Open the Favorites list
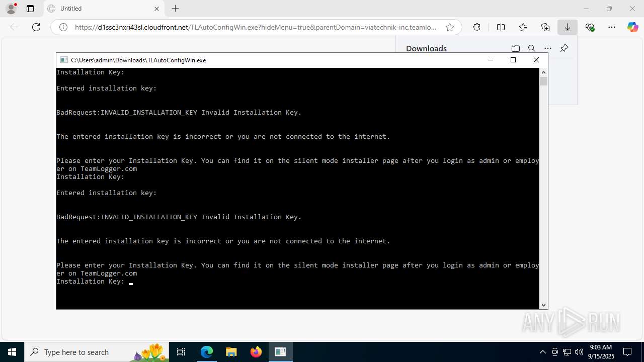This screenshot has width=644, height=362. coord(523,27)
